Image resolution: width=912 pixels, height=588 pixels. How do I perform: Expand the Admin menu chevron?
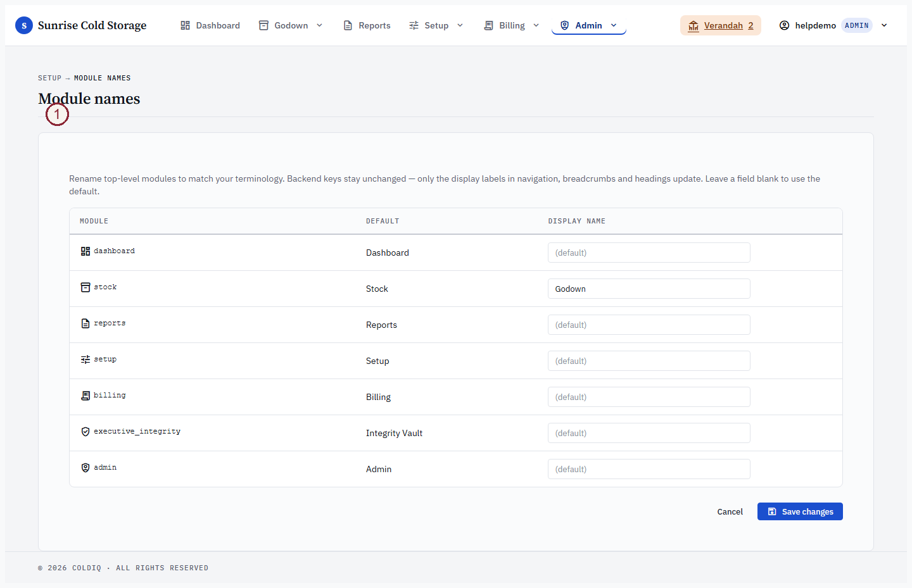pyautogui.click(x=614, y=25)
